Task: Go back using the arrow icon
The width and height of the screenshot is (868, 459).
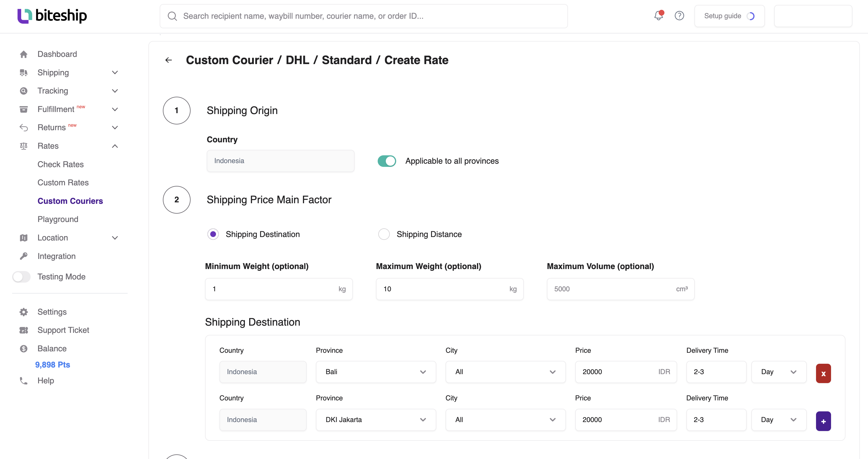Action: pyautogui.click(x=169, y=60)
